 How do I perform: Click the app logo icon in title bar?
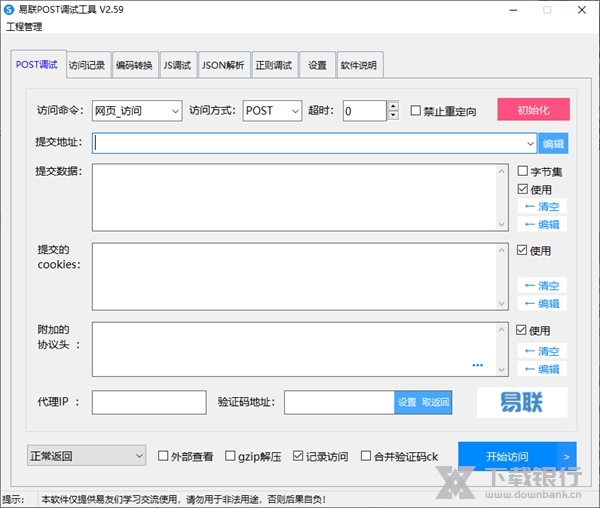[9, 10]
